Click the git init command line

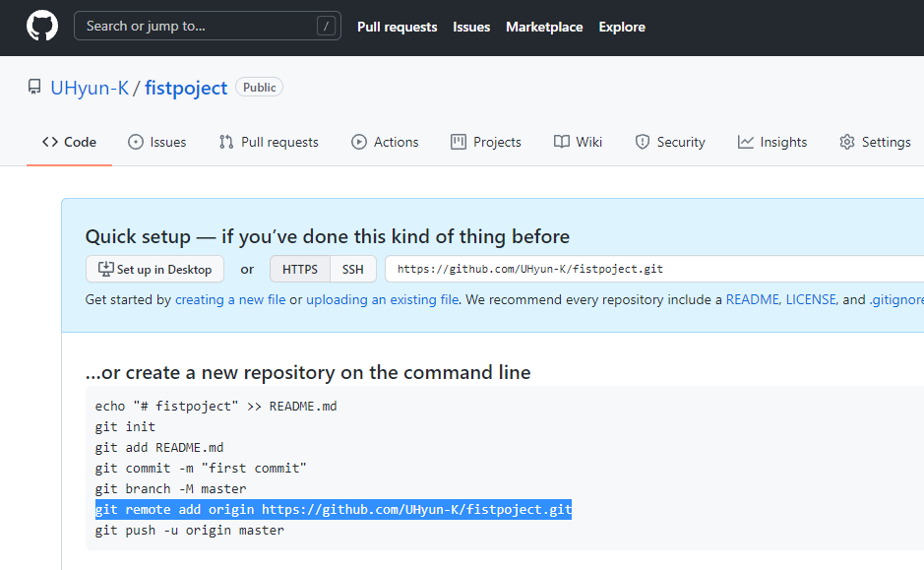(x=125, y=427)
